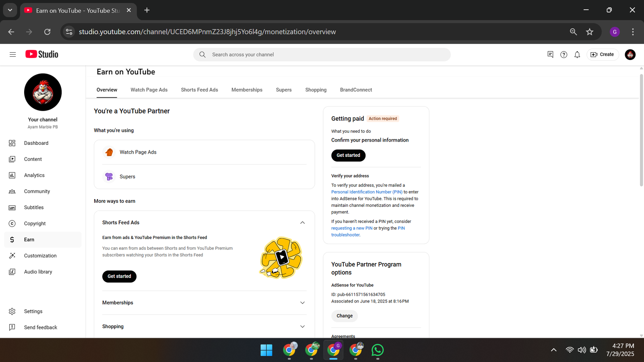Click the YouTube Studio logo
Viewport: 644px width, 362px height.
(42, 54)
